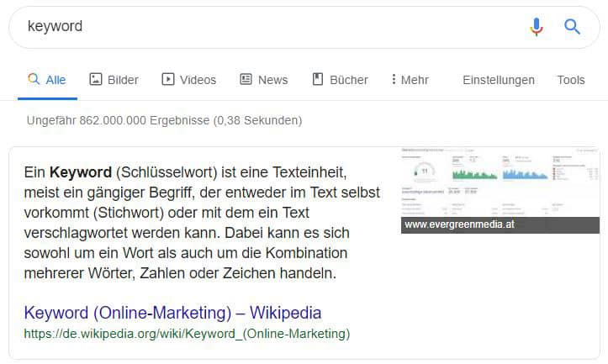Select the Alle results tab
608x364 pixels.
click(x=47, y=80)
